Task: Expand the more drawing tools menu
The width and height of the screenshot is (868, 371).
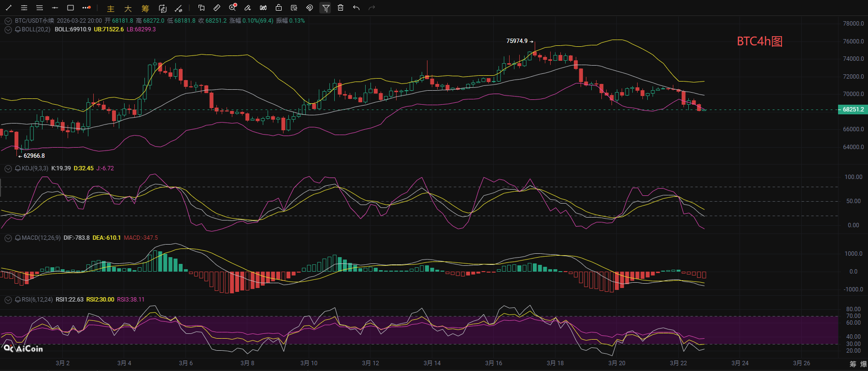Action: click(x=86, y=8)
